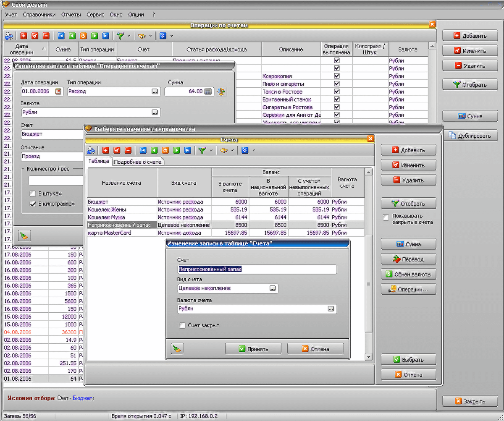Click Закрыть button in main window

pyautogui.click(x=470, y=401)
